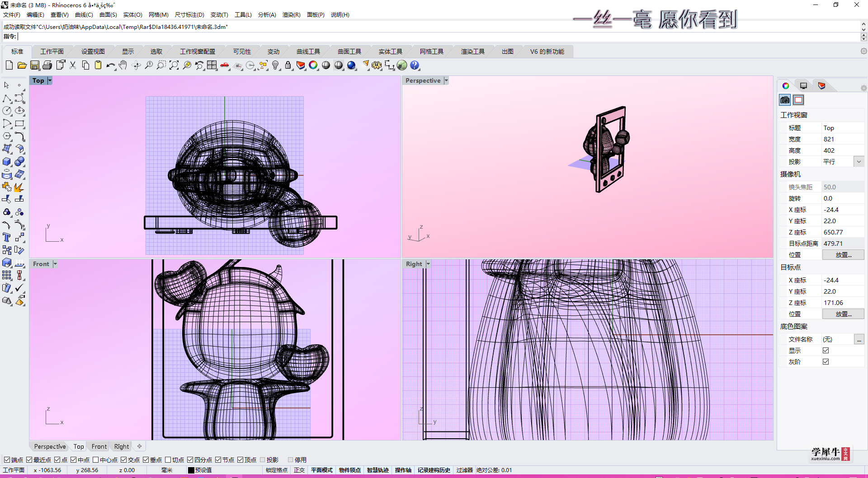Viewport: 868px width, 478px height.
Task: Choose the Zoom Window tool
Action: click(x=161, y=66)
